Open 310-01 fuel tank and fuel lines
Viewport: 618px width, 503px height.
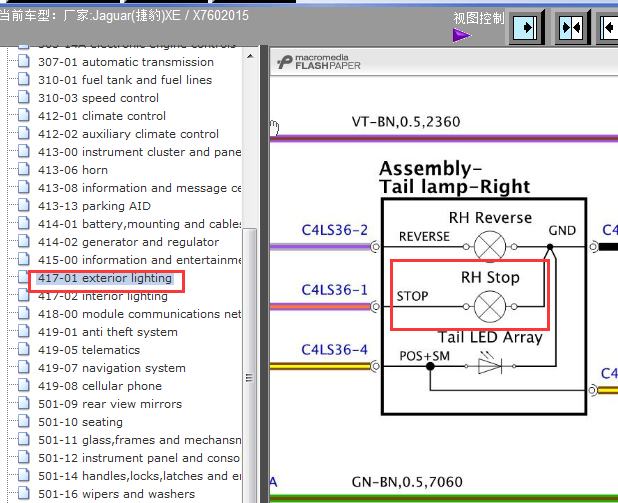click(125, 80)
